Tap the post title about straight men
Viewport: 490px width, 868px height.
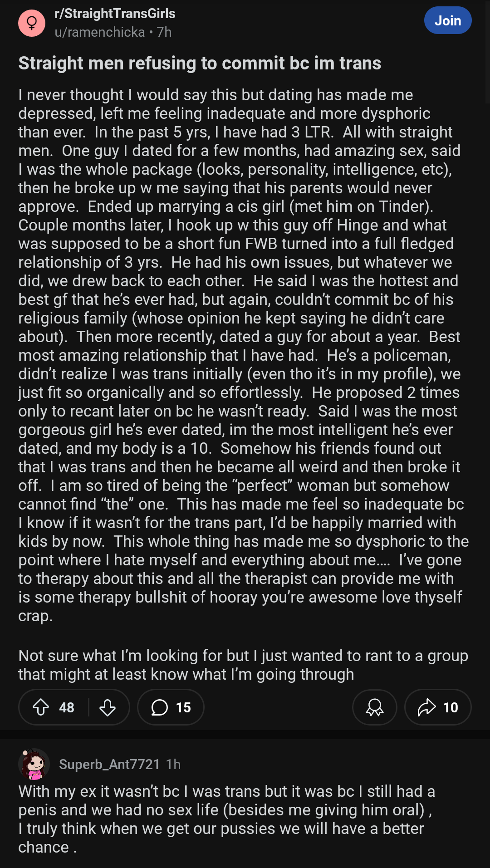200,63
